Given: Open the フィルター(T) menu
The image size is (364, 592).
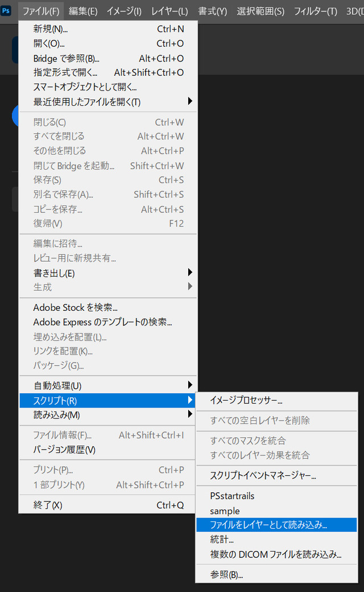Looking at the screenshot, I should 316,11.
